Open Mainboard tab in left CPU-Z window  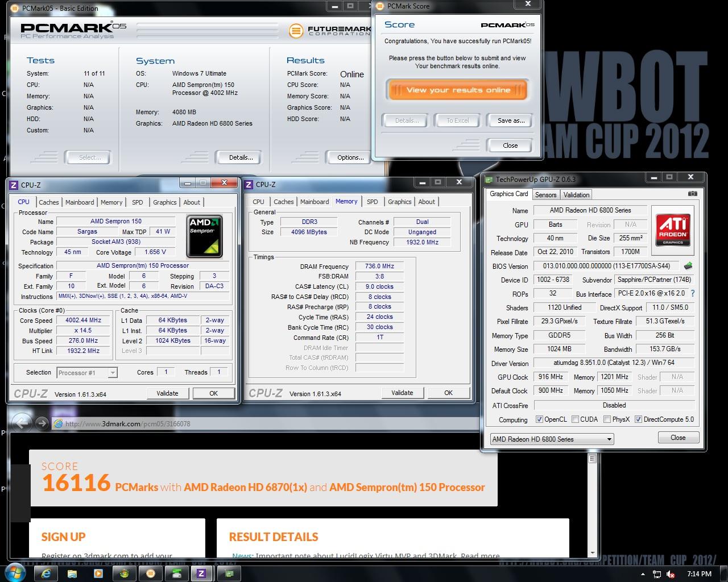click(x=80, y=202)
